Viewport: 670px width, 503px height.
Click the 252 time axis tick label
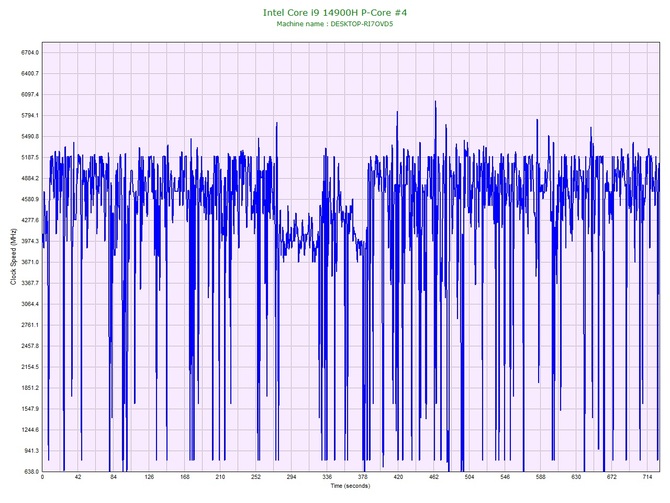click(256, 477)
